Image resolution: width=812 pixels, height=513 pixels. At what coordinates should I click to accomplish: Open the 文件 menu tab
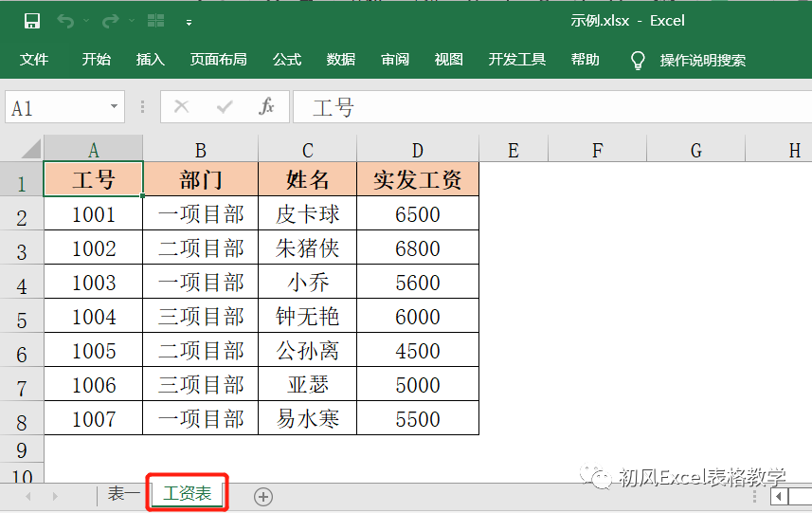34,60
